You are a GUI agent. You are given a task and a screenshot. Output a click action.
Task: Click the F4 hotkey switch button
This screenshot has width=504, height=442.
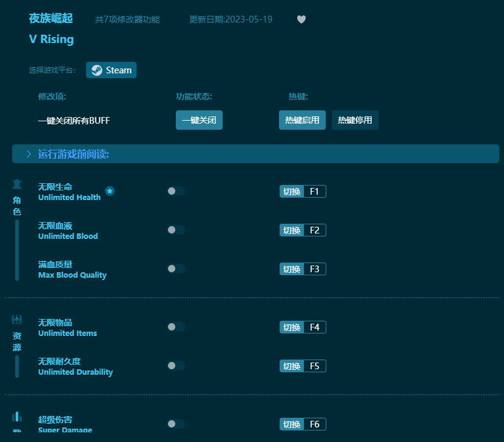303,327
